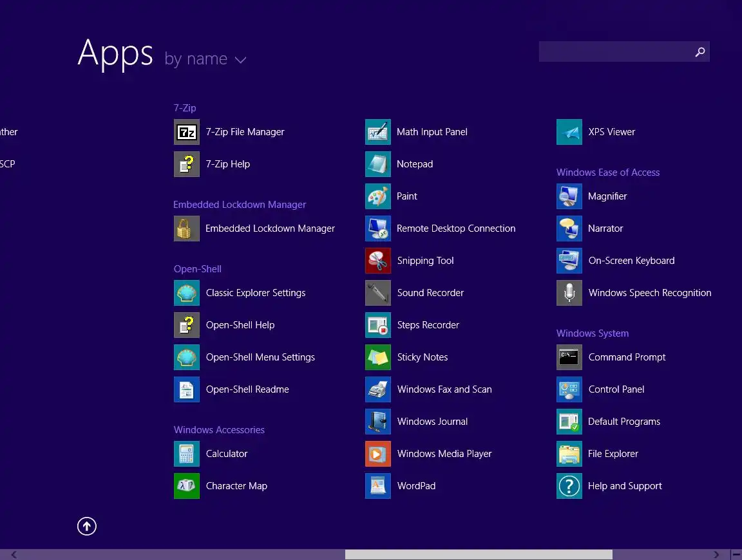Open Open-Shell Menu Settings shell icon
Viewport: 742px width, 560px height.
click(186, 357)
